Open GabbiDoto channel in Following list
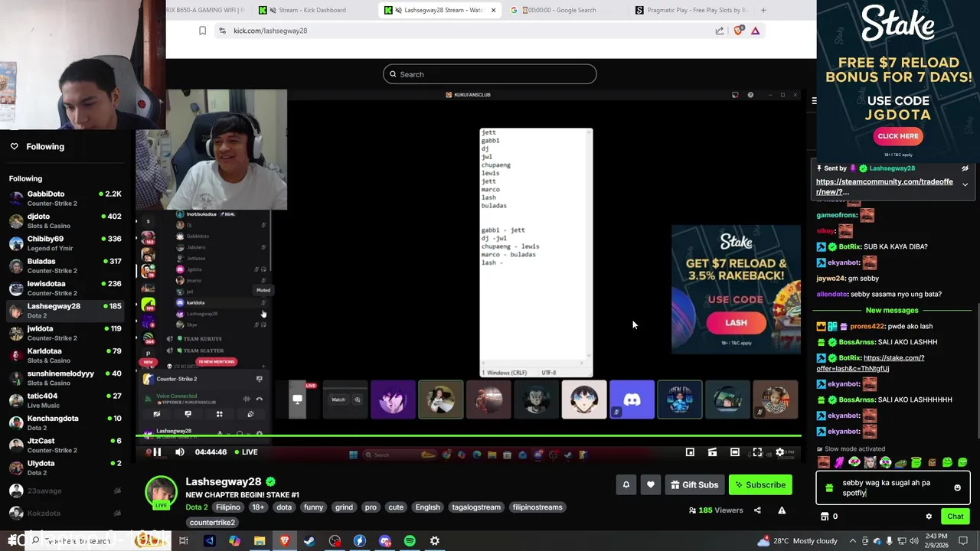 (x=65, y=198)
